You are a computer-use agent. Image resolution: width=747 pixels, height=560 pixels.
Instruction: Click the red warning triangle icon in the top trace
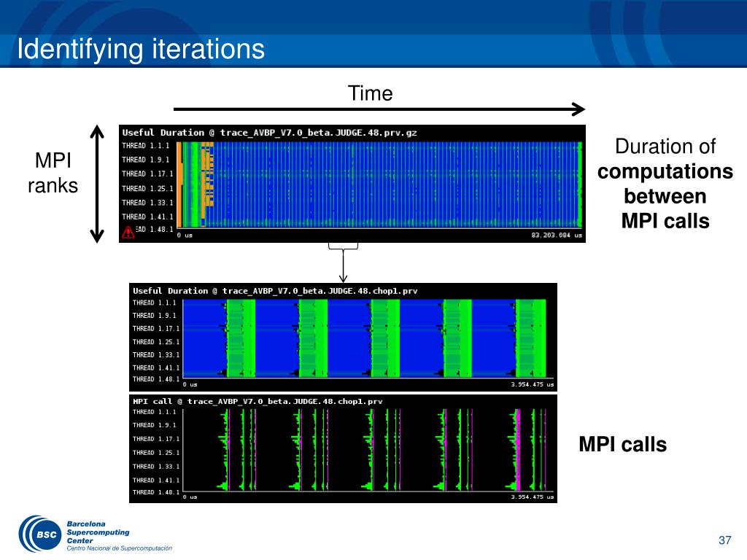pos(128,232)
